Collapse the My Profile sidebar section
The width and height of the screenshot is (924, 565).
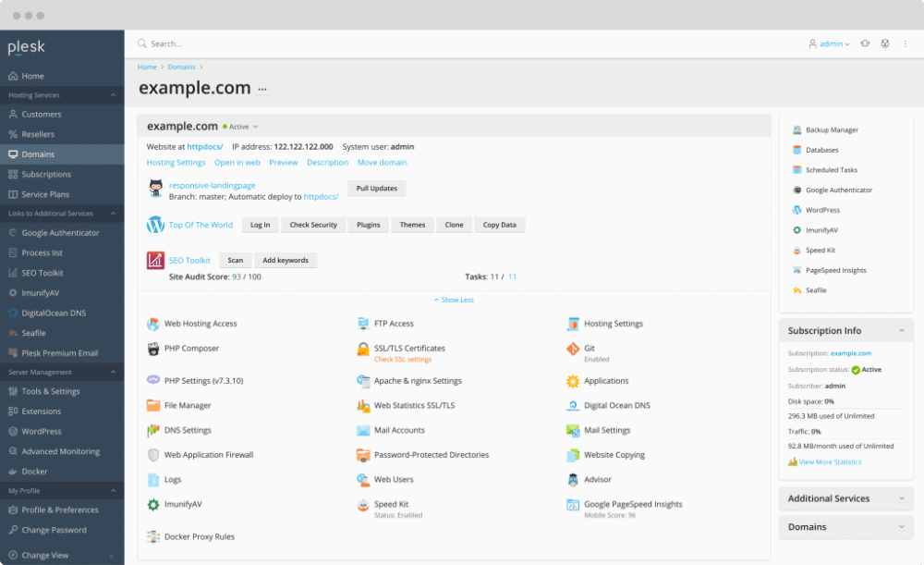coord(113,491)
